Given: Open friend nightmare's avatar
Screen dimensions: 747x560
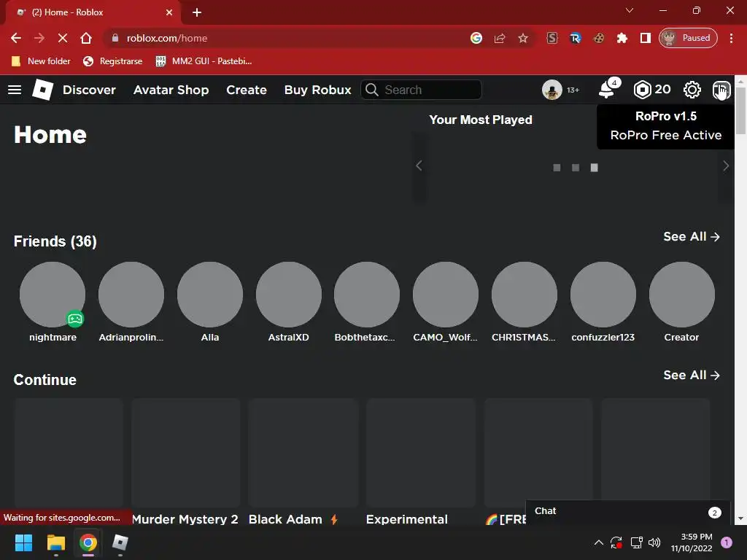Looking at the screenshot, I should click(53, 295).
